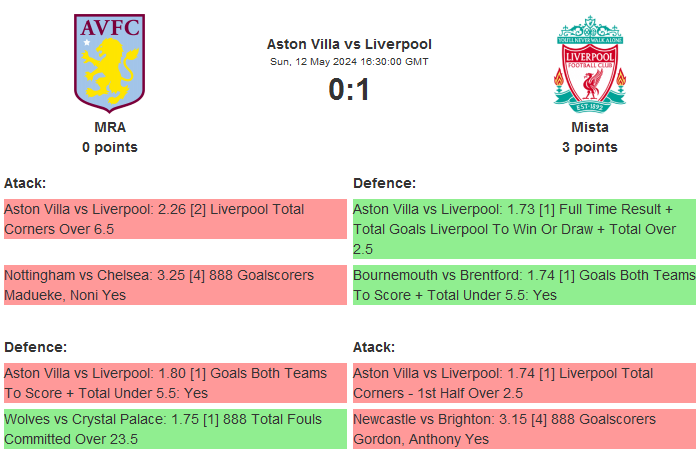Select the Gordon, Anthony goalscorer bet

(x=523, y=429)
